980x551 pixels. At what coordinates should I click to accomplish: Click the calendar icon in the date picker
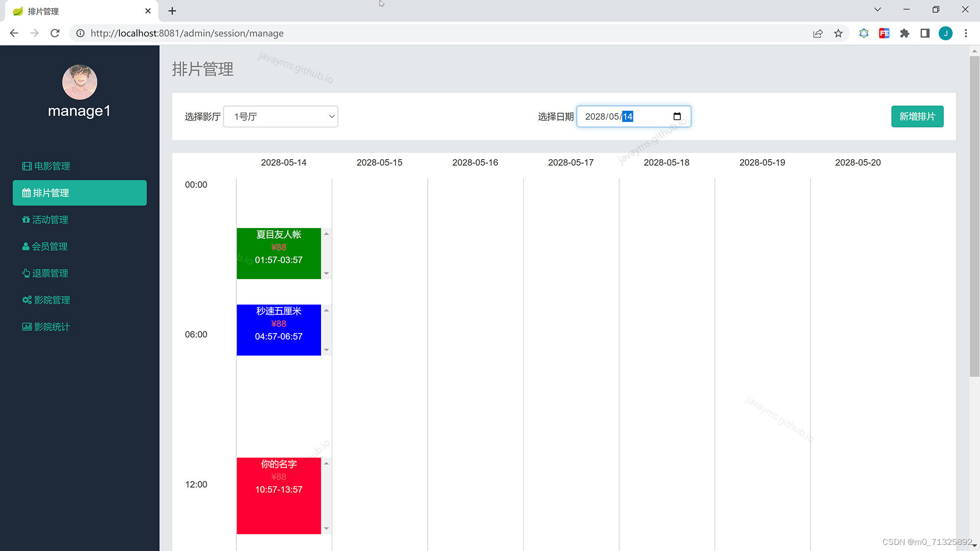coord(677,116)
